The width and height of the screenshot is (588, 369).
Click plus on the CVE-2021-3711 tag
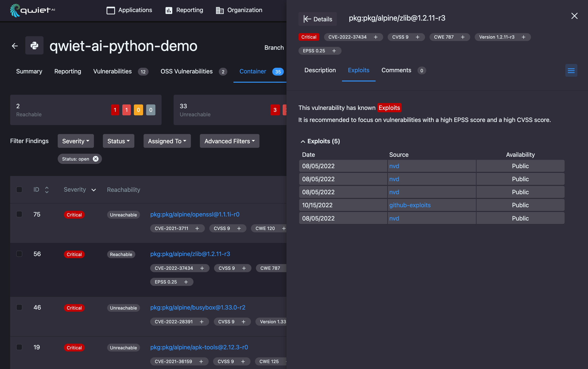point(197,228)
